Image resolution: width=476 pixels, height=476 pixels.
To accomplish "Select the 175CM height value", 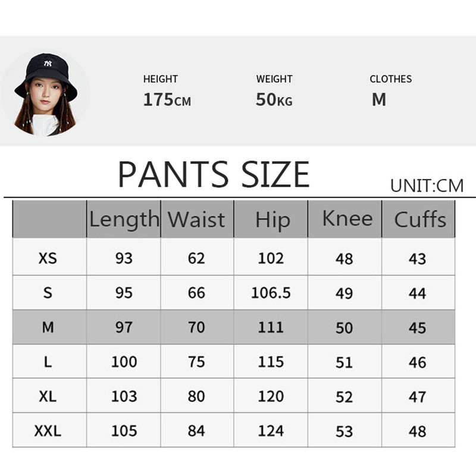I will point(167,100).
